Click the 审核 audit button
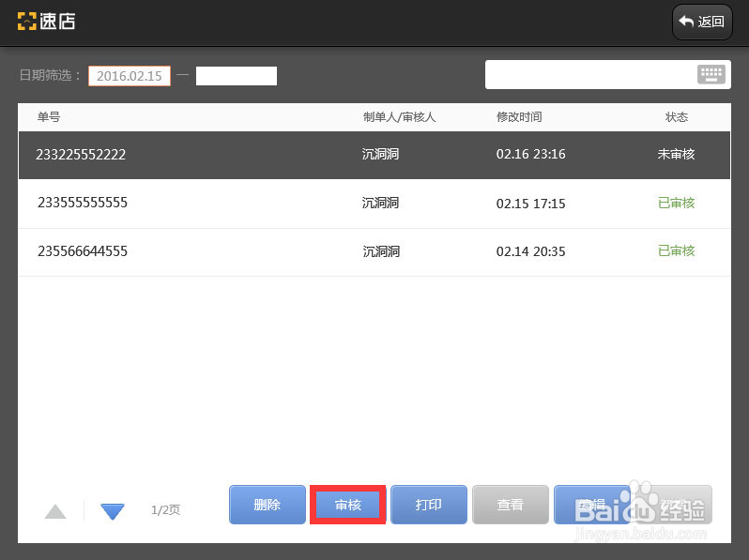The height and width of the screenshot is (560, 749). (x=347, y=505)
